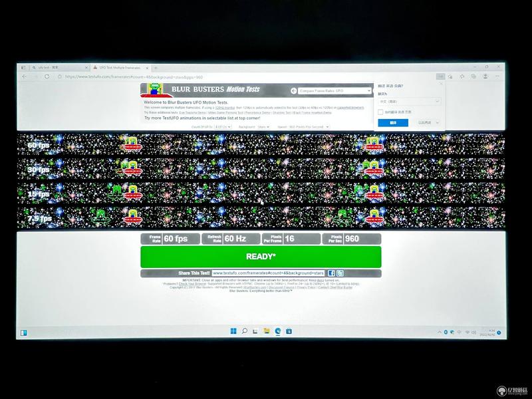Expand the arrow next to the translate popup's secondary option
Viewport: 532px width, 399px height.
438,122
